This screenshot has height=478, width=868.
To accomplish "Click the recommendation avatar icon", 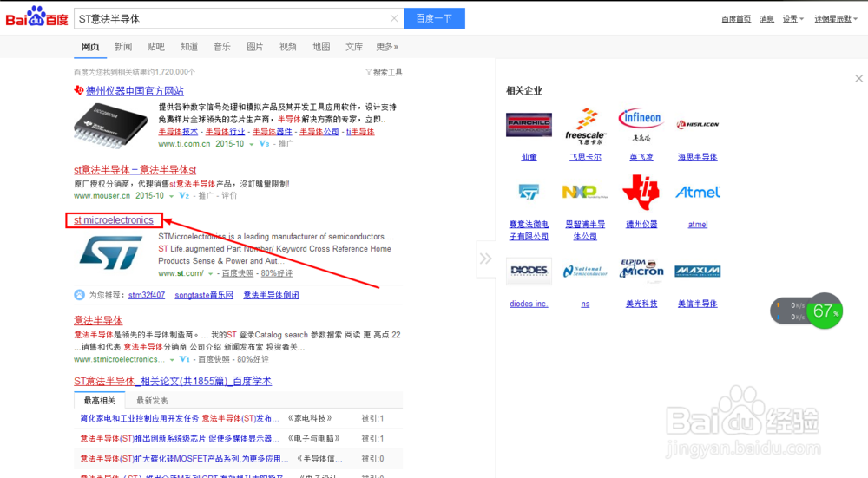I will (79, 295).
